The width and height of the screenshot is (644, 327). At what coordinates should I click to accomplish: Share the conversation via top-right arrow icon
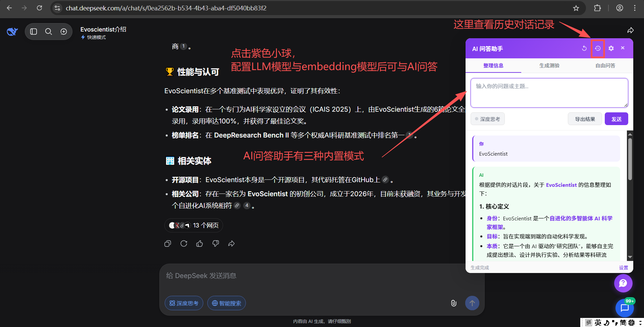click(631, 31)
